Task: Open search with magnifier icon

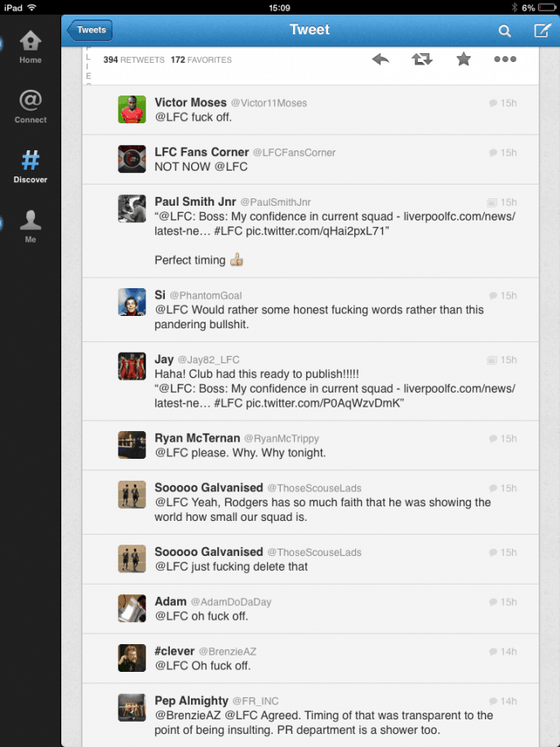Action: tap(504, 31)
